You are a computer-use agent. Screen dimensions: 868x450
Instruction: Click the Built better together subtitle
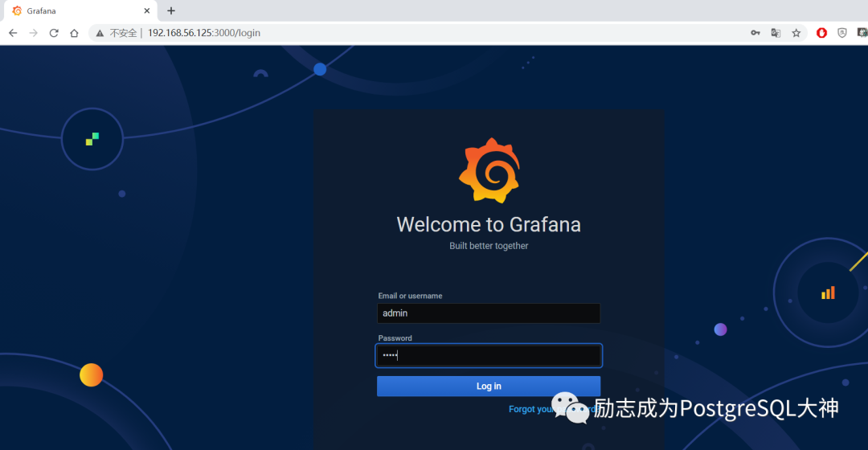pyautogui.click(x=489, y=246)
